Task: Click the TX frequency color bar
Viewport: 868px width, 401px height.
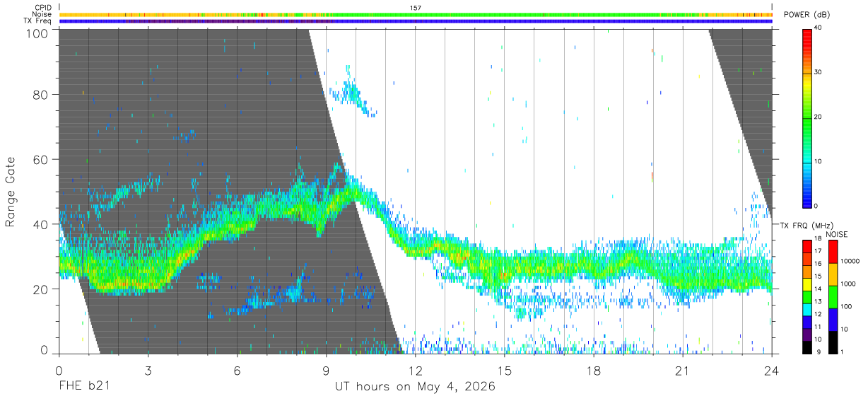Action: [807, 297]
